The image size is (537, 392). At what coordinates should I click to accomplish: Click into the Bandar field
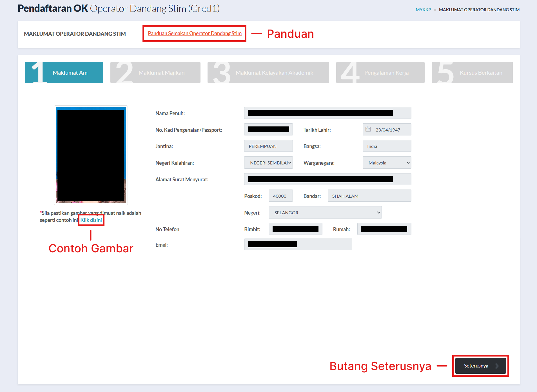[369, 196]
